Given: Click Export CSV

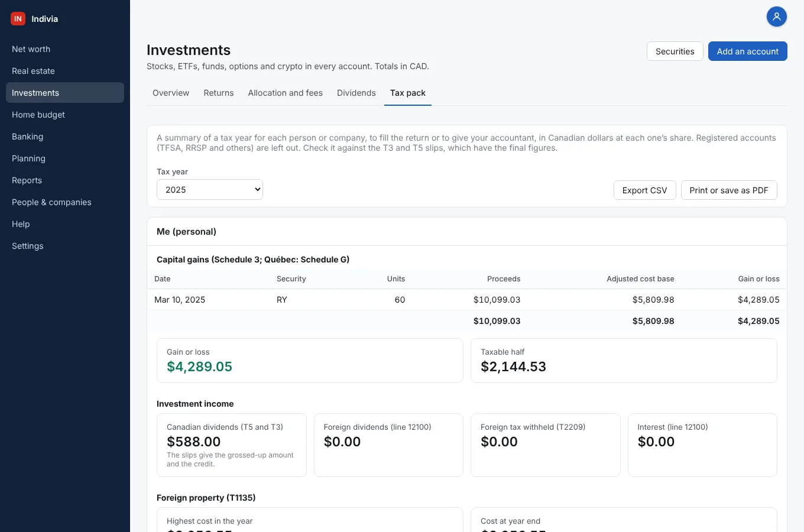Looking at the screenshot, I should [x=645, y=190].
